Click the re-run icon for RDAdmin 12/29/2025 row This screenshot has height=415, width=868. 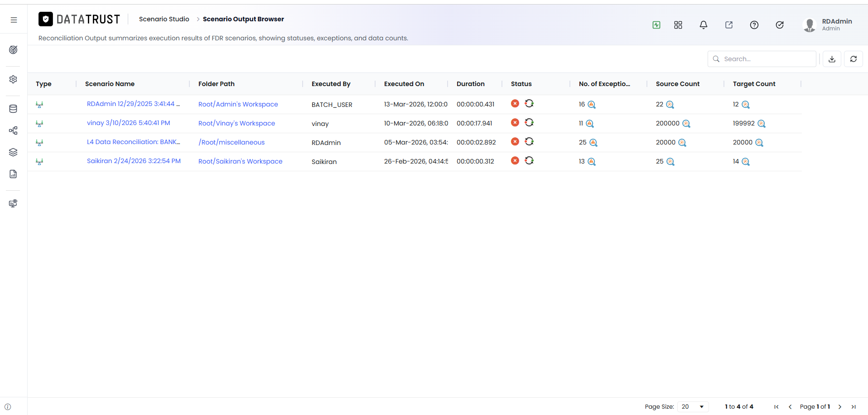(x=529, y=103)
